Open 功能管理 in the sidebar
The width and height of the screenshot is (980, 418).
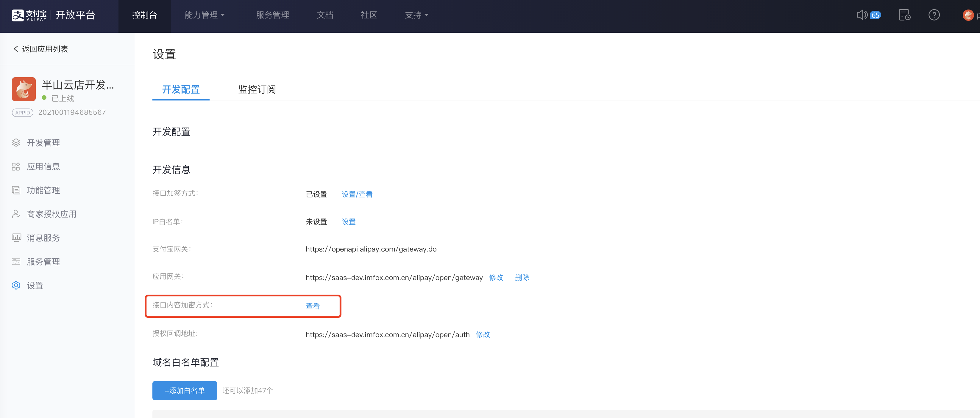[x=43, y=190]
